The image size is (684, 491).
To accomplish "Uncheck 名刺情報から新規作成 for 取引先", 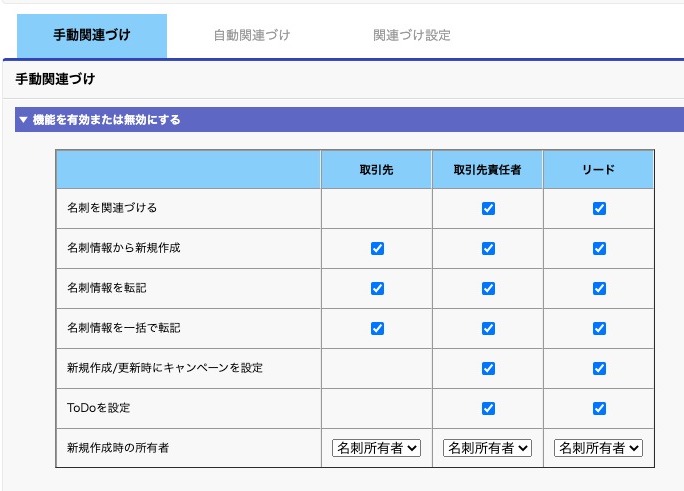I will click(377, 249).
